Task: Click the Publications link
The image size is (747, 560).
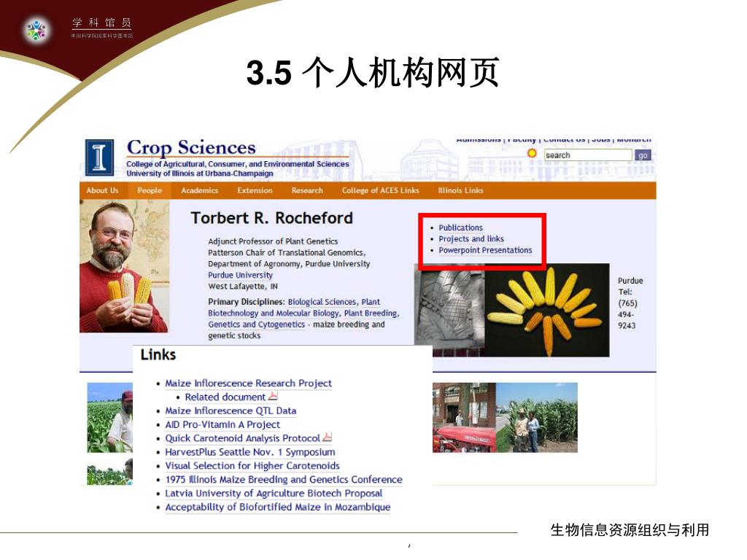Action: (x=461, y=227)
